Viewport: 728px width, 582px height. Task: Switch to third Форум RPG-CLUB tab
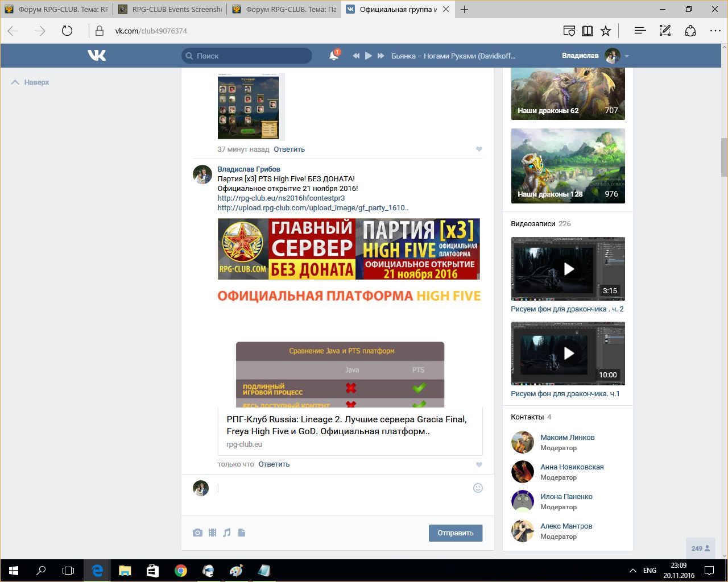tap(284, 9)
